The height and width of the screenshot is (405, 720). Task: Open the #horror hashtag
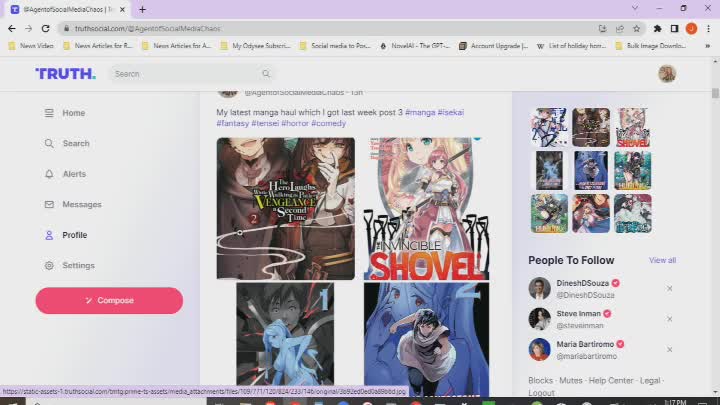(295, 124)
